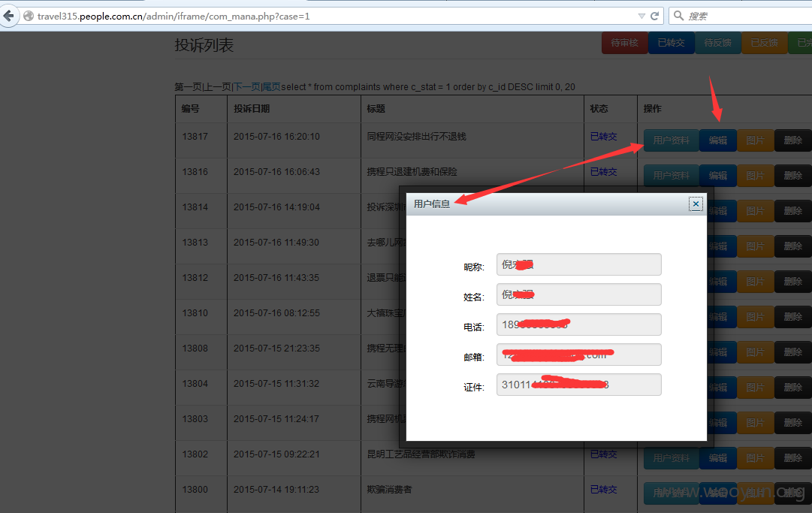Go to 下一页 link
The width and height of the screenshot is (812, 513).
(x=247, y=87)
